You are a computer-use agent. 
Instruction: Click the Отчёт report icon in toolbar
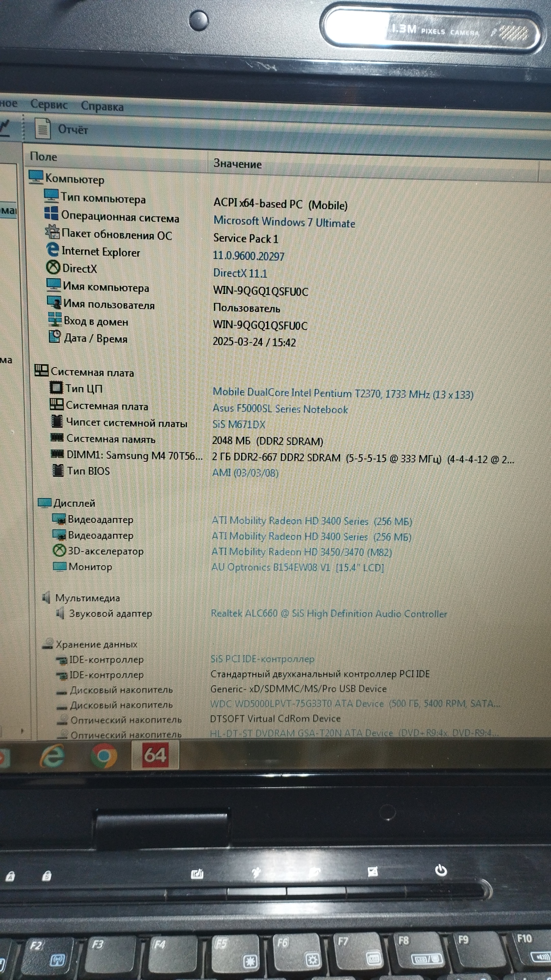[x=43, y=128]
